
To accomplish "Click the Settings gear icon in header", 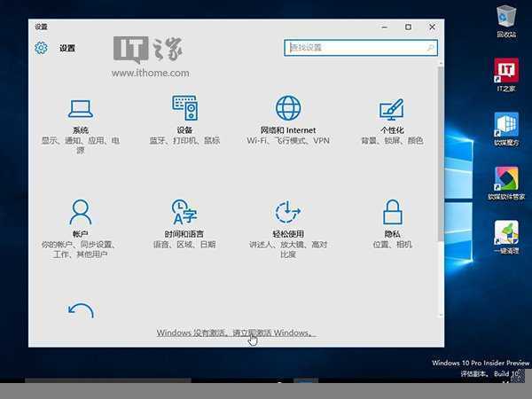I will [41, 48].
